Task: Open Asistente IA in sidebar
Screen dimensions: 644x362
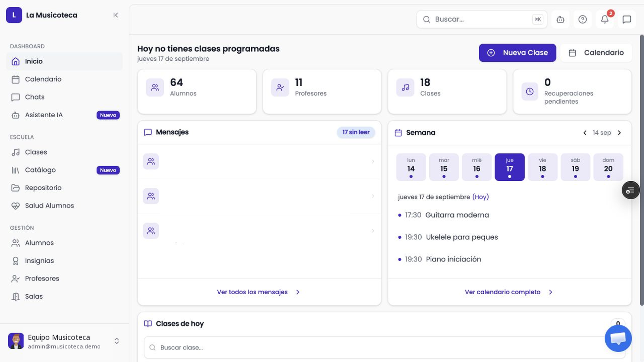Action: [x=64, y=115]
